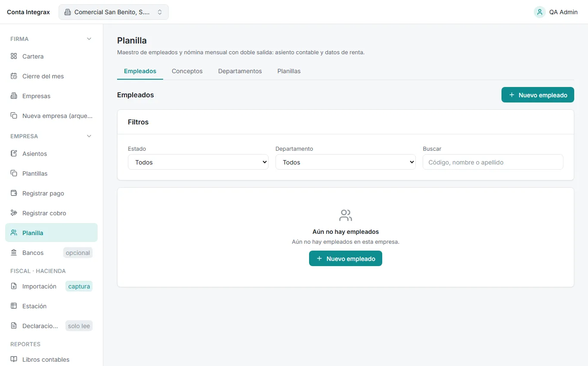Click the Cierre del mes calendar icon
The image size is (588, 366).
(14, 76)
